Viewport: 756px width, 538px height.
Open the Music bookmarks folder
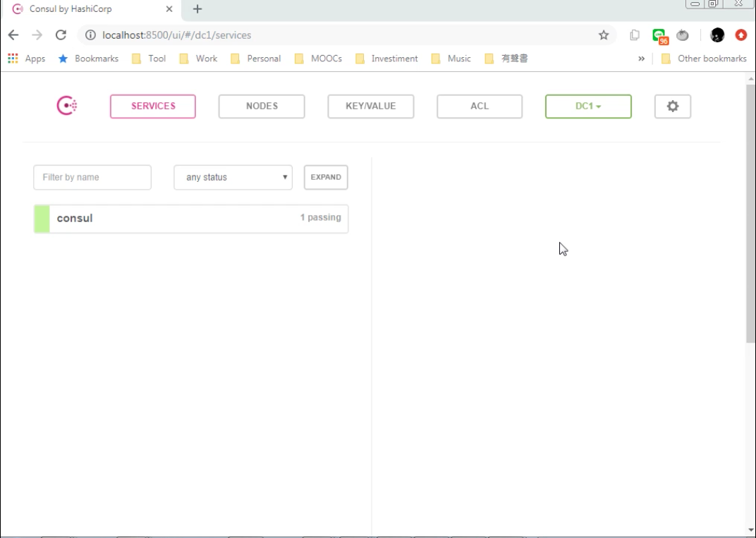451,59
